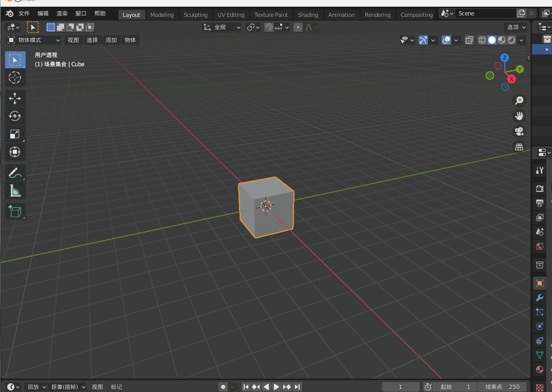The height and width of the screenshot is (392, 552).
Task: Pick the Scale tool
Action: 15,134
